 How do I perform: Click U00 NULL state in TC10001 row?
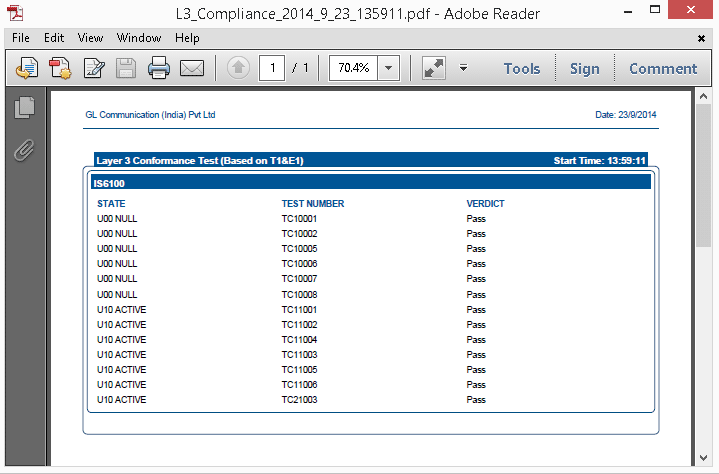click(x=117, y=219)
